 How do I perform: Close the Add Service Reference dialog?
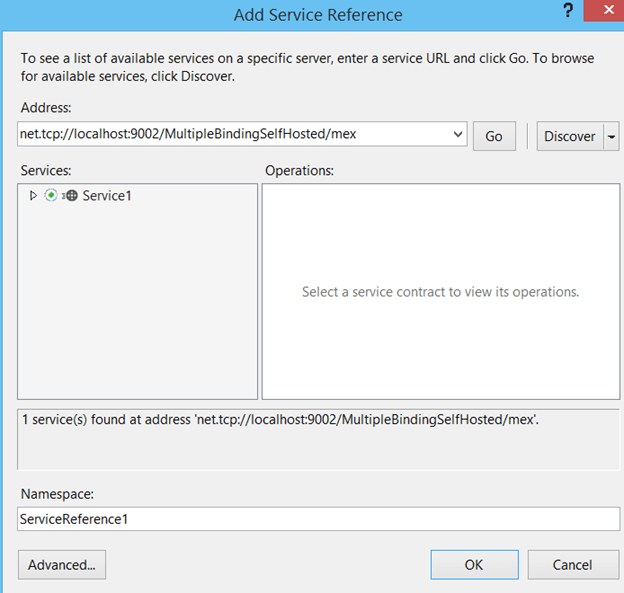[x=605, y=10]
